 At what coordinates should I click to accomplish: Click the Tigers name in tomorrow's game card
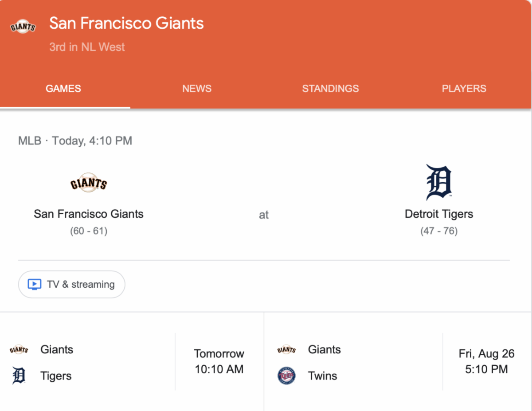(56, 376)
